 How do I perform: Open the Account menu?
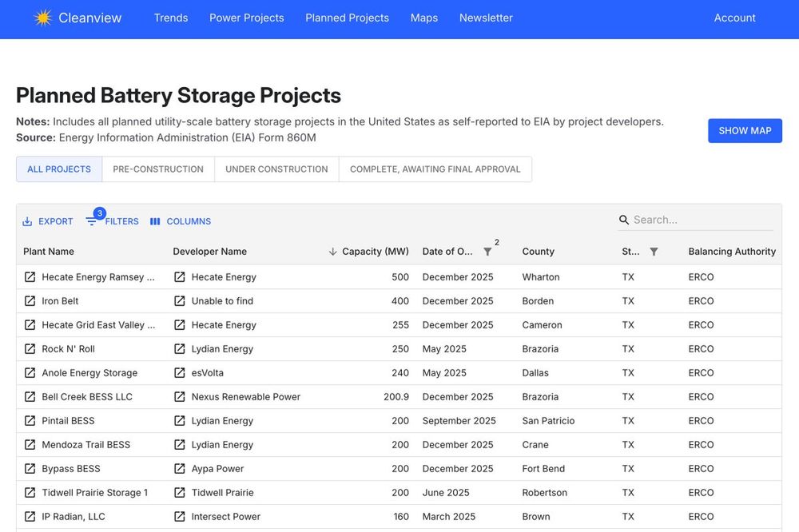point(735,18)
